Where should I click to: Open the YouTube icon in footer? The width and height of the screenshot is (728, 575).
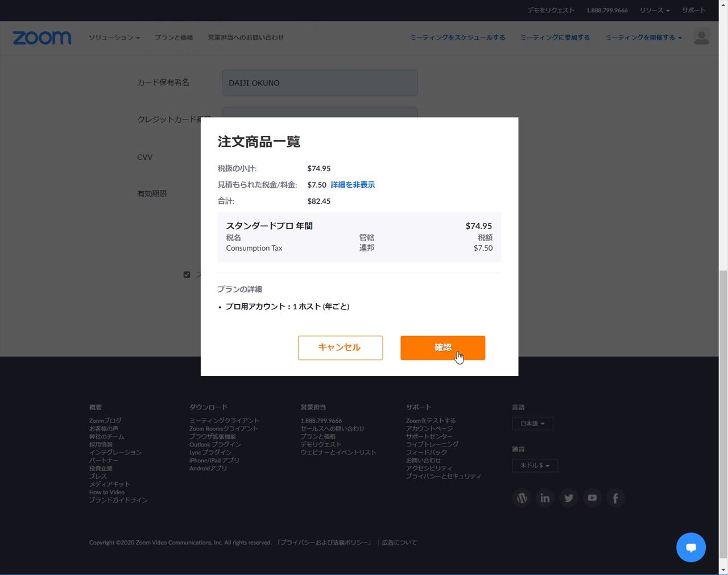[x=592, y=498]
